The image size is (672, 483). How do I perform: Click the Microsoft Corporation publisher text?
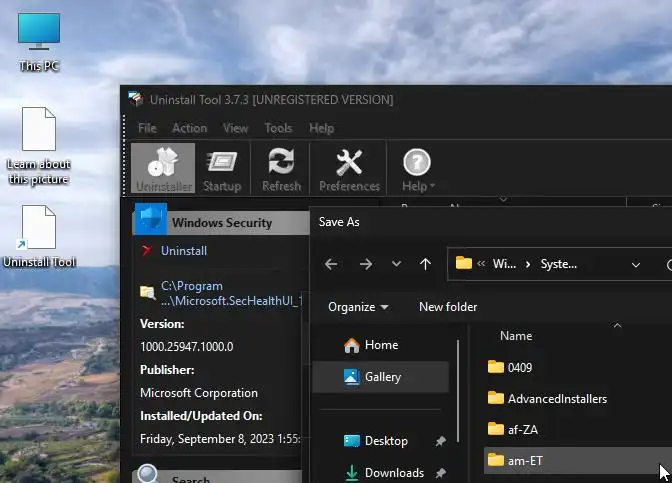coord(199,393)
